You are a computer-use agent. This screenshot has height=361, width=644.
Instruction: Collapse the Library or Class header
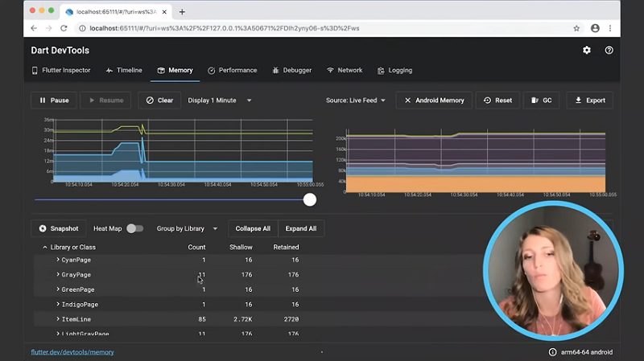(45, 248)
